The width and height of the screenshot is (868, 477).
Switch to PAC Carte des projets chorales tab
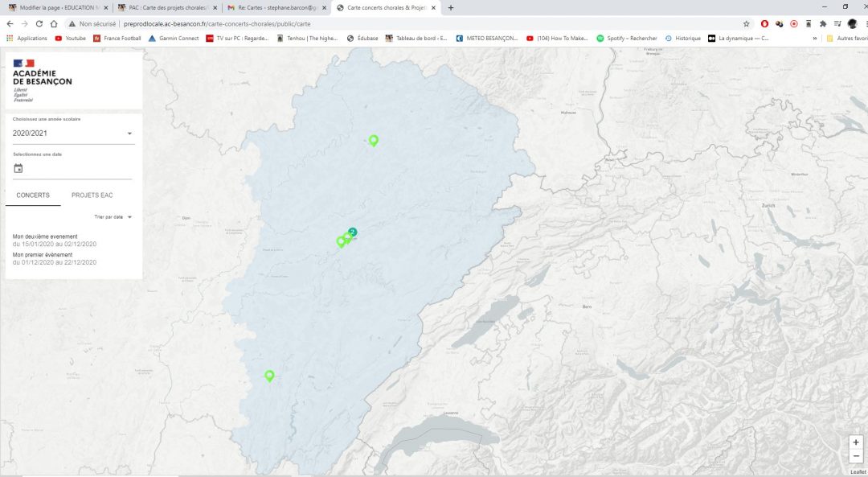click(166, 8)
